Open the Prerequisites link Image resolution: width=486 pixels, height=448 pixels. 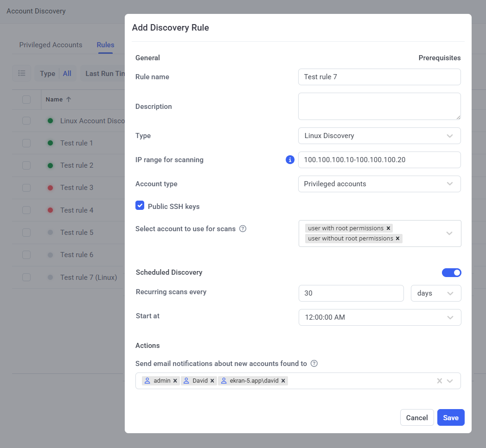[x=439, y=58]
